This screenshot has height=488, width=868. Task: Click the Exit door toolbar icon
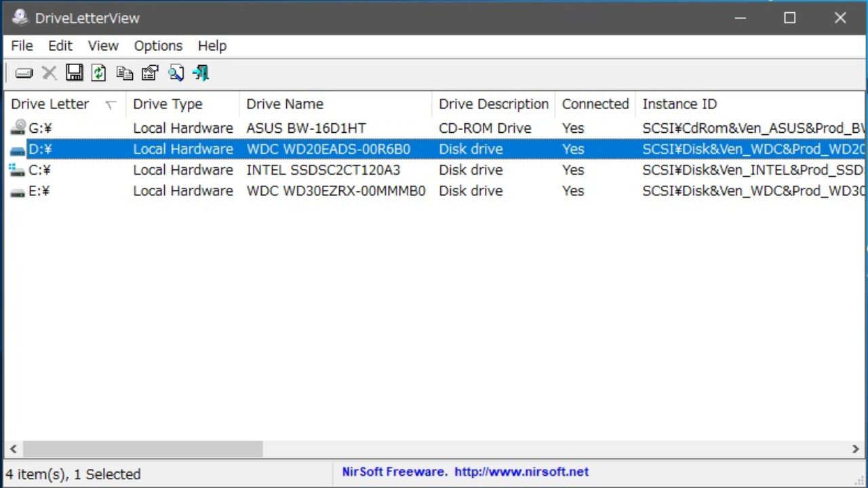click(201, 73)
